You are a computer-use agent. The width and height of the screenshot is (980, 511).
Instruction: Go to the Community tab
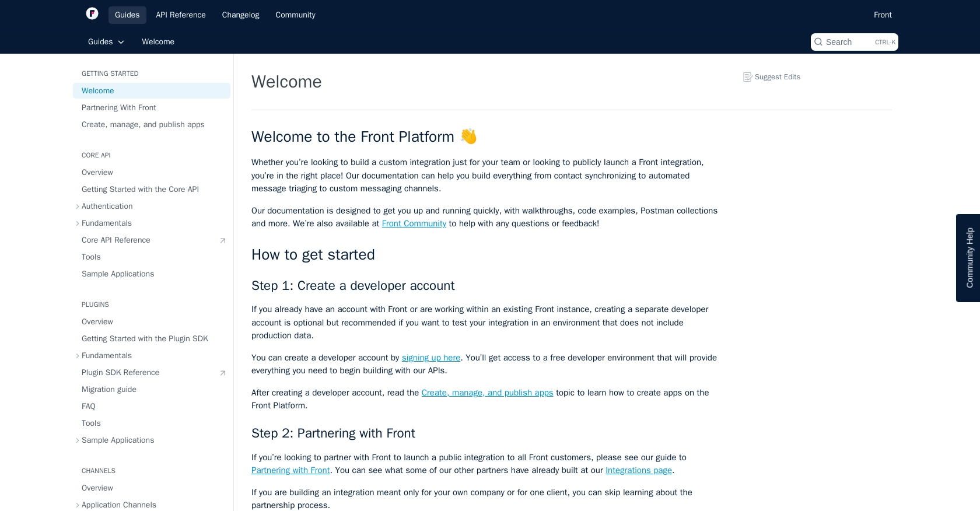tap(295, 15)
